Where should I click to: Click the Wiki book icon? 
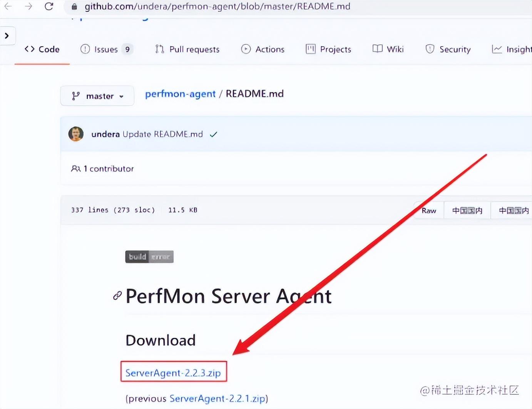378,49
